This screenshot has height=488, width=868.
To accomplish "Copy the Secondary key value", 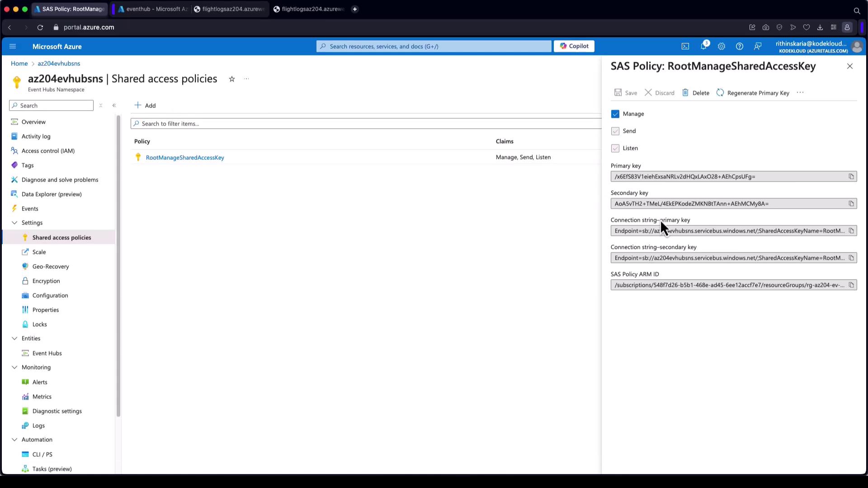I will pos(851,204).
